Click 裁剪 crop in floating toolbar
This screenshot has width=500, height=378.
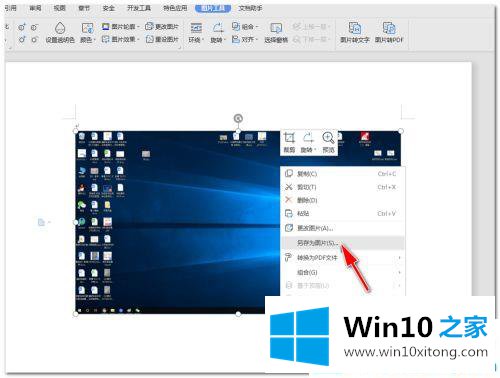[289, 142]
